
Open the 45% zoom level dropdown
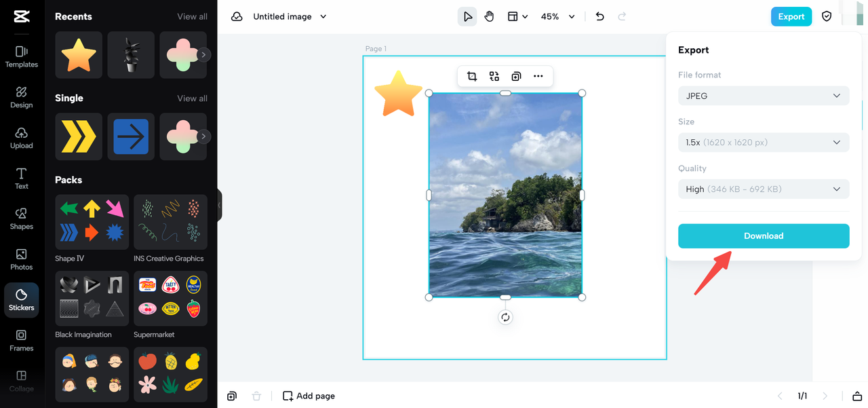(x=557, y=16)
